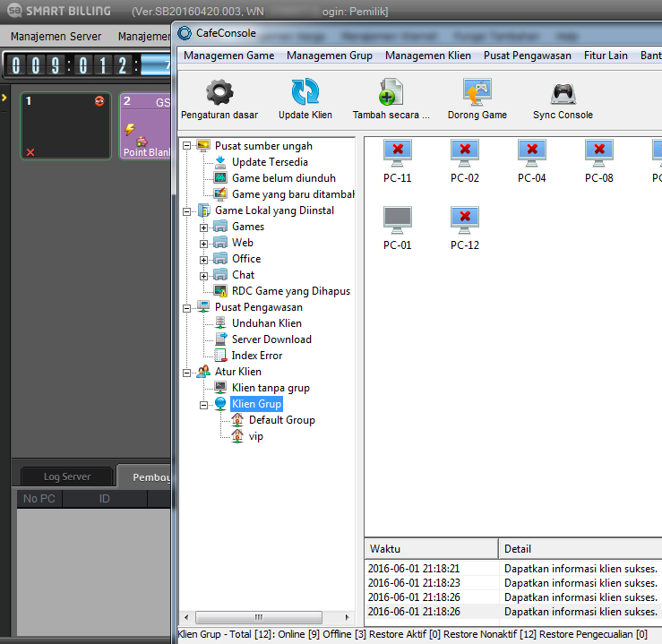Open the Managemen Grup menu
The height and width of the screenshot is (644, 662).
tap(330, 56)
